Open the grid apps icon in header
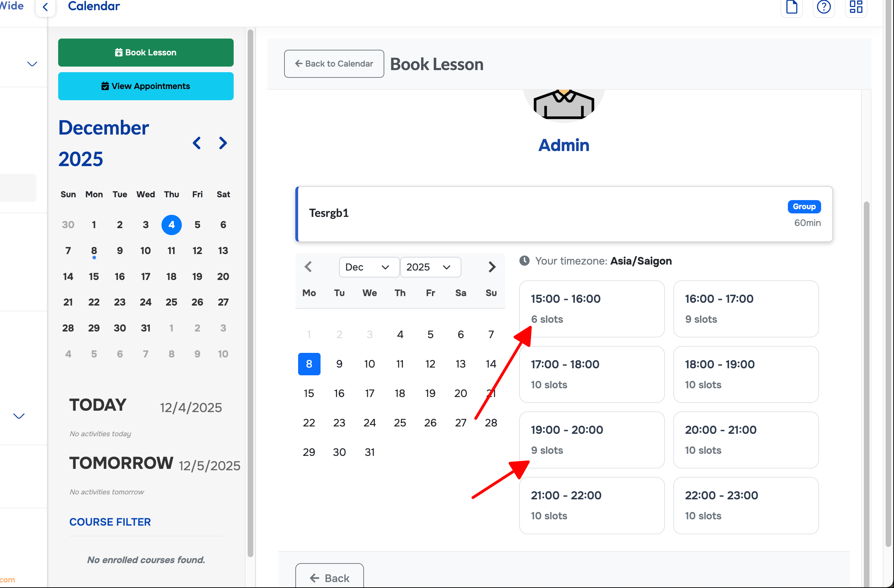The image size is (894, 588). coord(856,7)
